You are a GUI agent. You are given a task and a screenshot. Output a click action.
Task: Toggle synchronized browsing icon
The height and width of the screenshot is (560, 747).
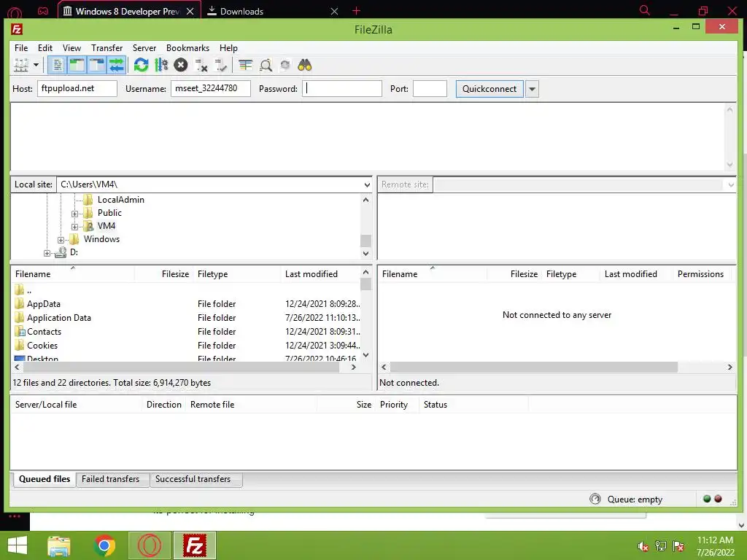[285, 65]
